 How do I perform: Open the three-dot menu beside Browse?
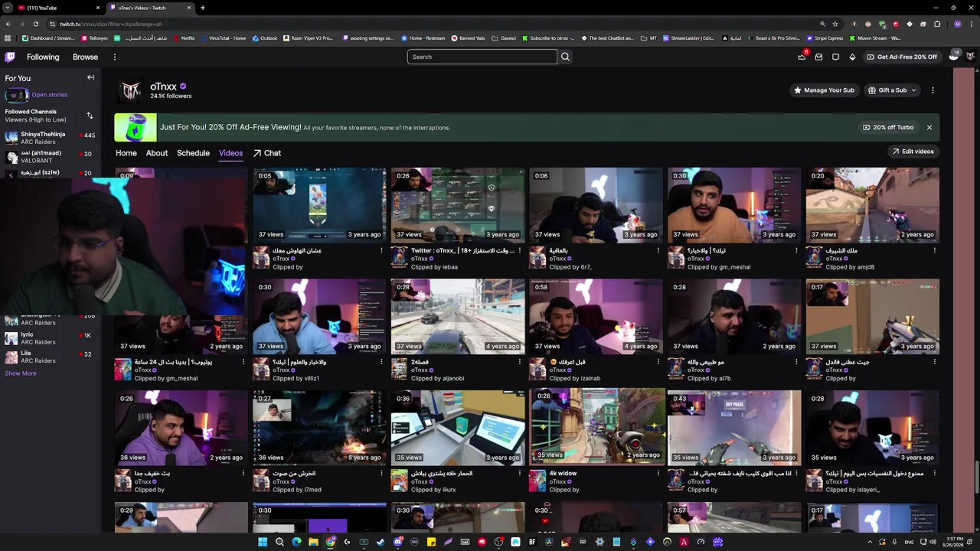point(115,57)
